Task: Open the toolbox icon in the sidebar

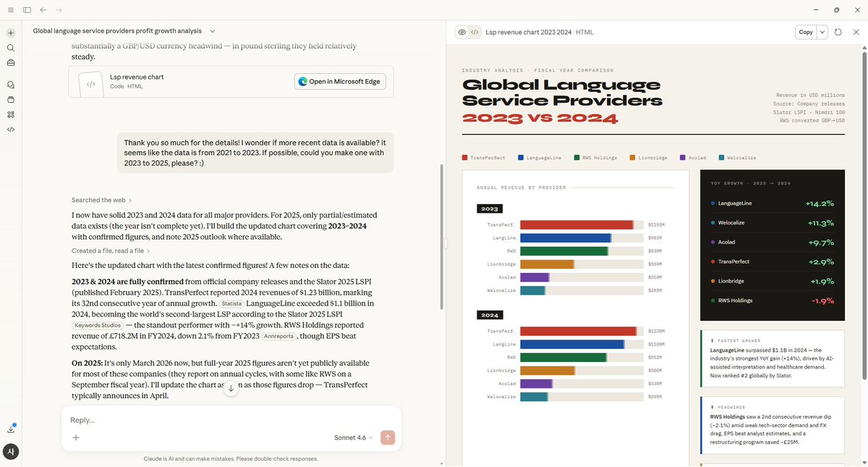Action: (11, 63)
